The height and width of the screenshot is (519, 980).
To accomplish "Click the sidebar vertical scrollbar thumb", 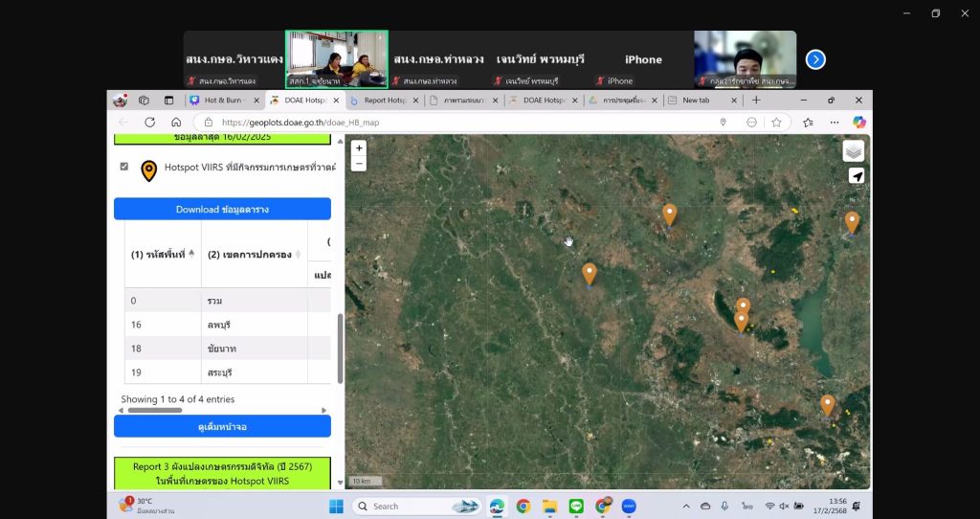I will click(x=340, y=349).
